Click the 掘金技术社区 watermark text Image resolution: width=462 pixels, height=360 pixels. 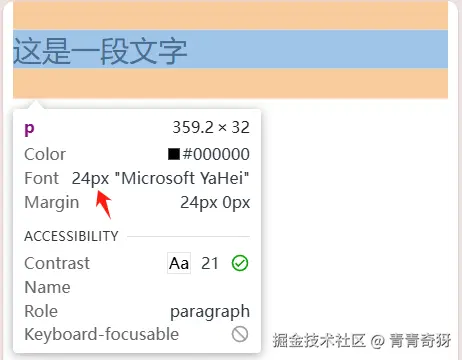pyautogui.click(x=319, y=340)
